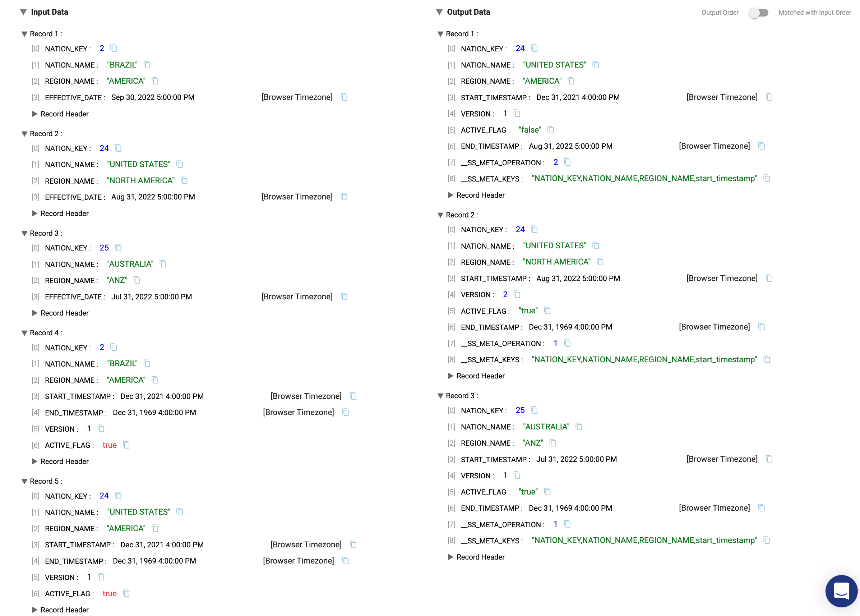This screenshot has width=860, height=616.
Task: Click the Output Order label
Action: (720, 13)
